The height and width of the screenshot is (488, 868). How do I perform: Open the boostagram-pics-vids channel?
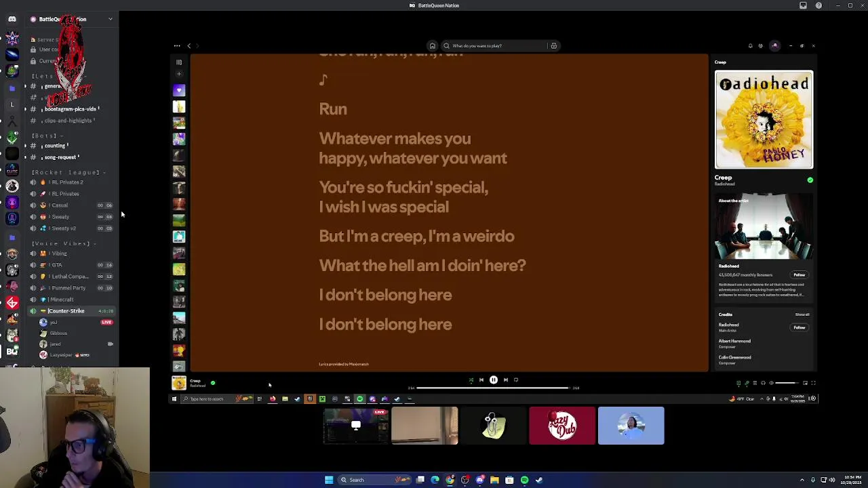tap(72, 109)
